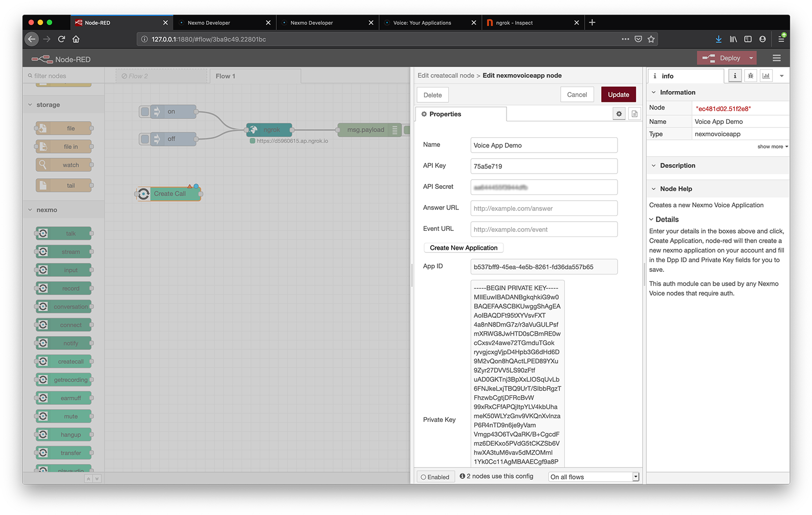
Task: Open node settings gear icon in Properties
Action: (x=619, y=114)
